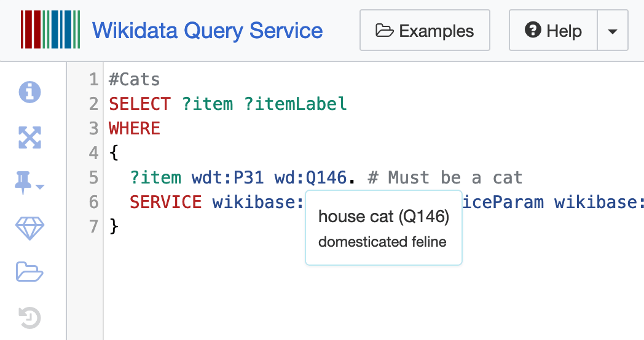The height and width of the screenshot is (340, 644).
Task: Toggle fullscreen editor with the arrows icon
Action: tap(30, 137)
